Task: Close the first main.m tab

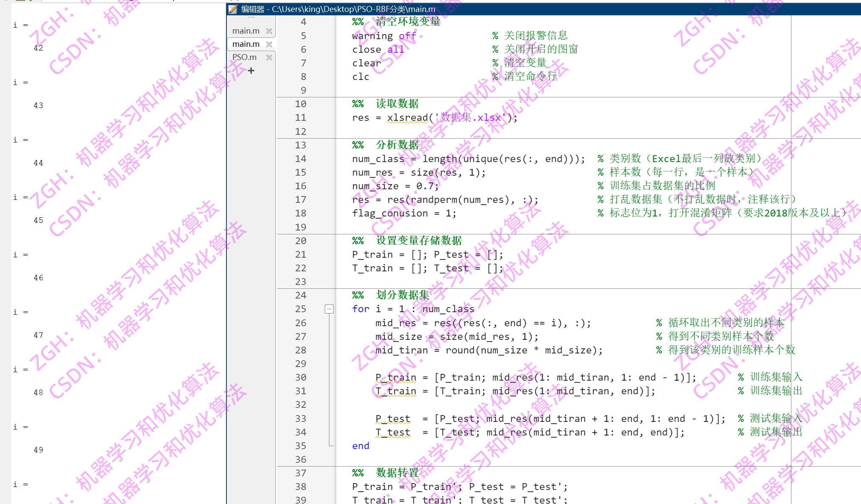Action: (269, 31)
